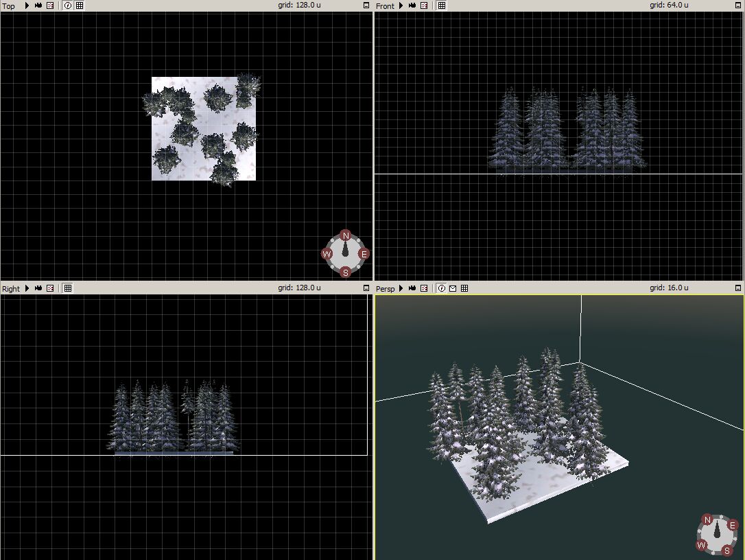Maximize the Front viewport using its corner button
Screen dimensions: 745x560
738,5
